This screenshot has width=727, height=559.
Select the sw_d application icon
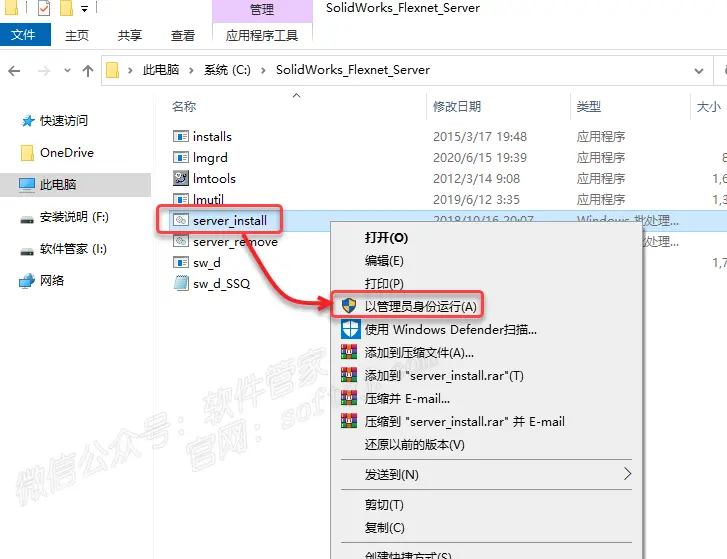click(x=181, y=262)
